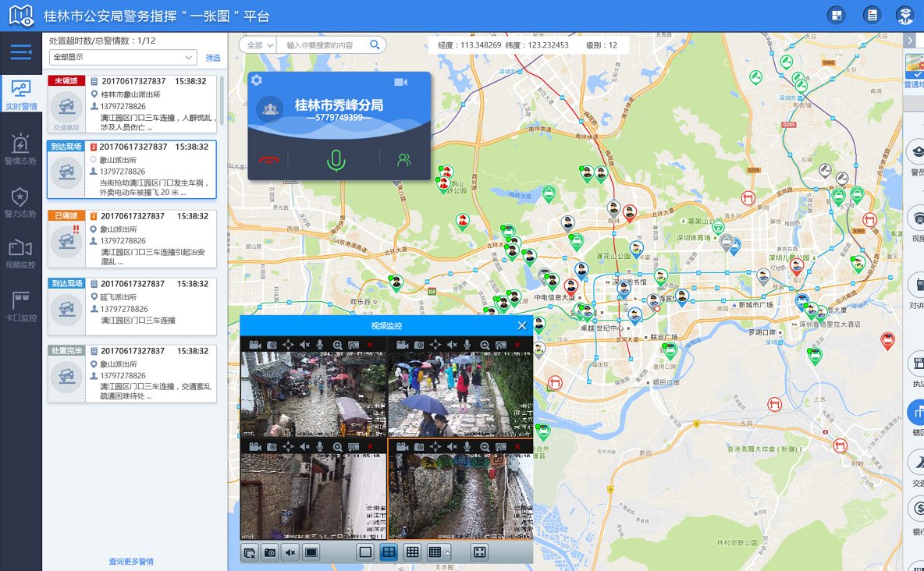Close the 视频监控 video window
Viewport: 924px width, 571px height.
point(522,326)
